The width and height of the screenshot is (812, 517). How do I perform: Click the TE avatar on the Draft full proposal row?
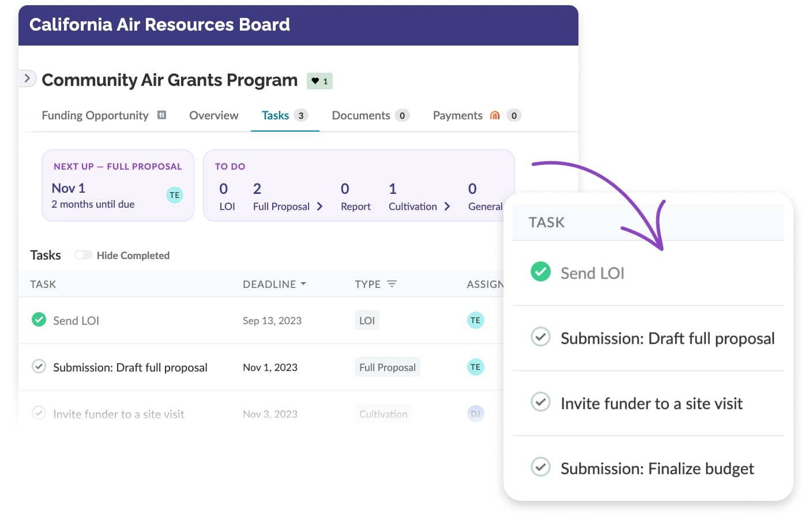click(x=475, y=366)
